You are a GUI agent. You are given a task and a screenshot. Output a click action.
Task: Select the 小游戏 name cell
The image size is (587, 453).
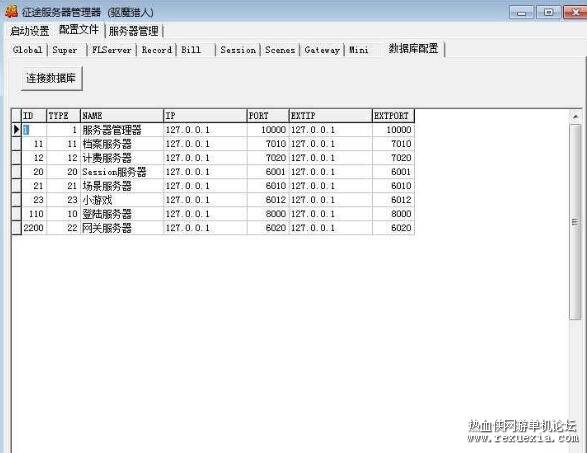coord(122,200)
